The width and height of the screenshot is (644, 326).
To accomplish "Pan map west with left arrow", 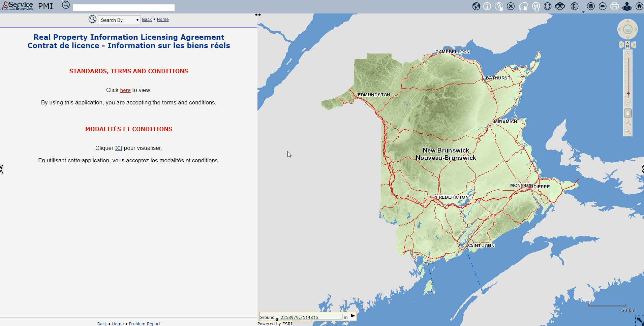I will [620, 29].
